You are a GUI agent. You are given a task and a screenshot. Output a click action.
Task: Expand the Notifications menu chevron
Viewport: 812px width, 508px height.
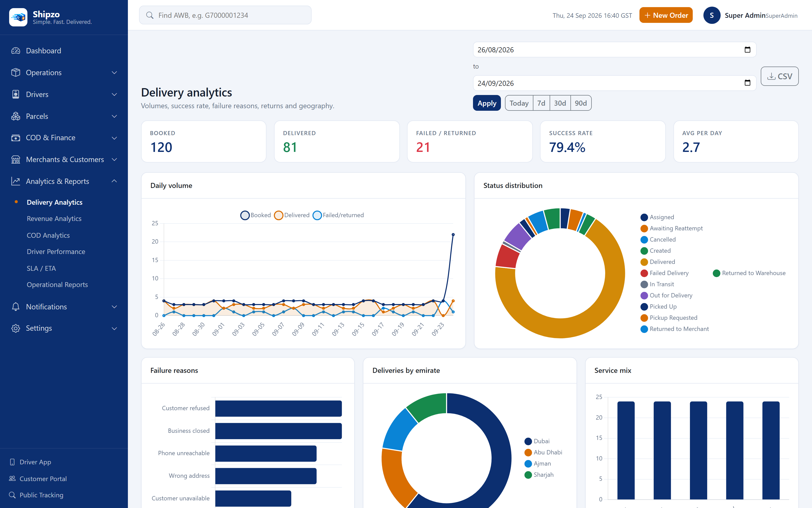pyautogui.click(x=114, y=307)
